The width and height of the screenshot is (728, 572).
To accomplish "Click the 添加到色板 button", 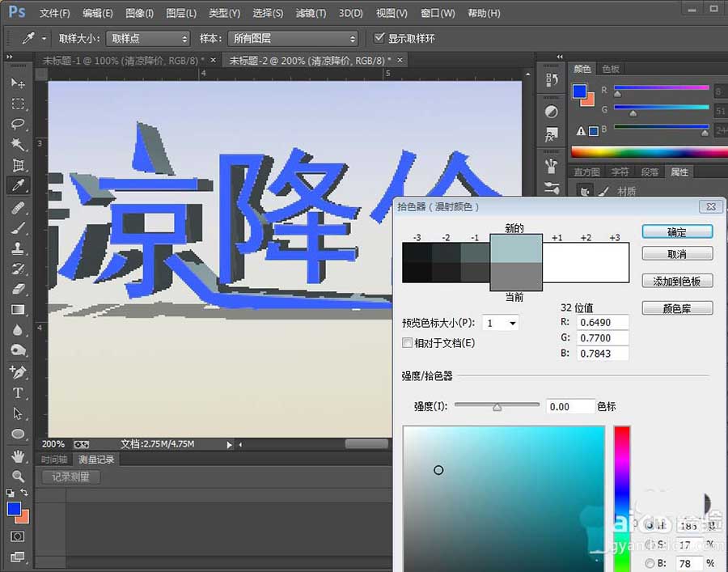I will click(x=677, y=280).
